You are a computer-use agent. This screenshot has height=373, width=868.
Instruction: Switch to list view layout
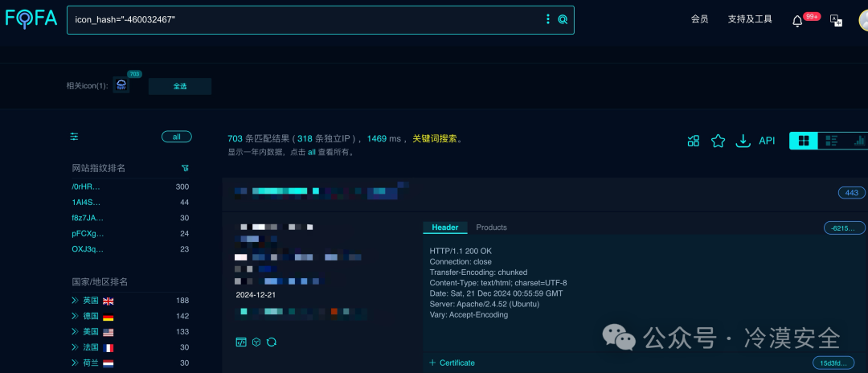point(832,141)
